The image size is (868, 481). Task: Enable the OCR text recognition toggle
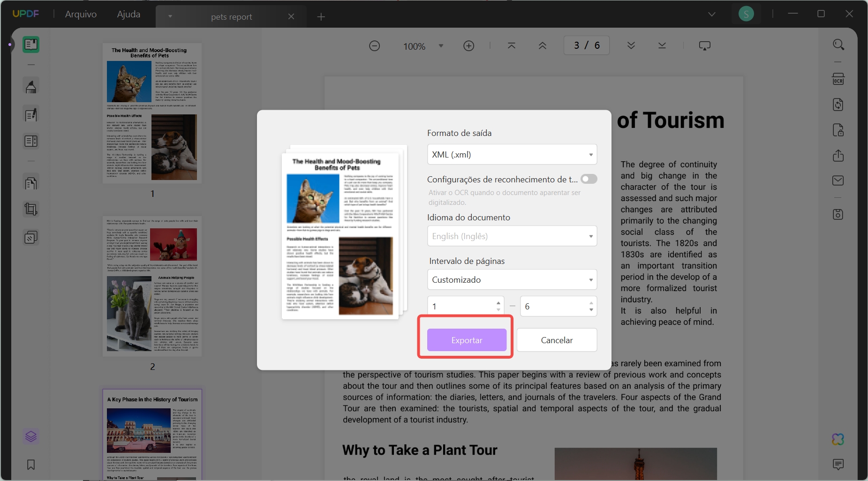click(589, 179)
